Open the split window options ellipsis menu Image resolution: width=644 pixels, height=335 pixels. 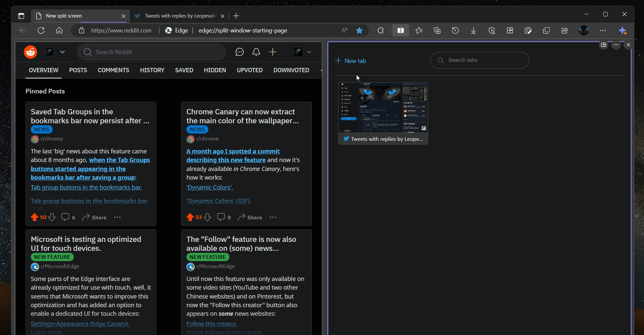616,45
